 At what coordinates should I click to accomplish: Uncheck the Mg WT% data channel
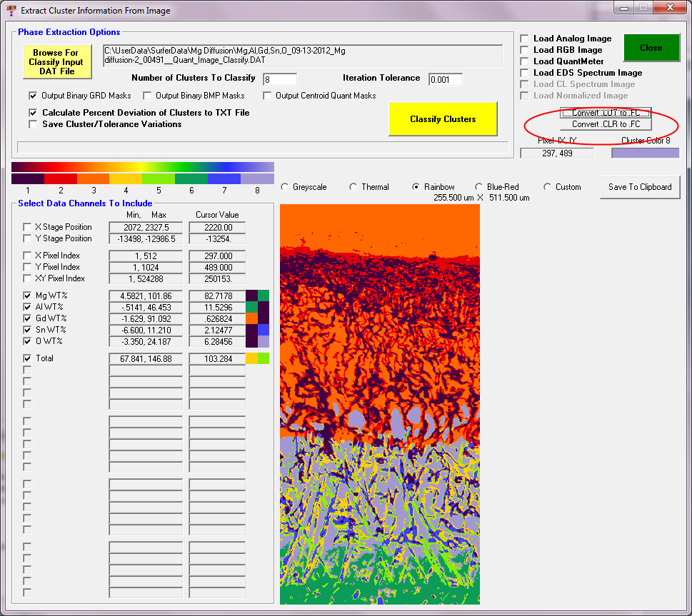point(27,296)
